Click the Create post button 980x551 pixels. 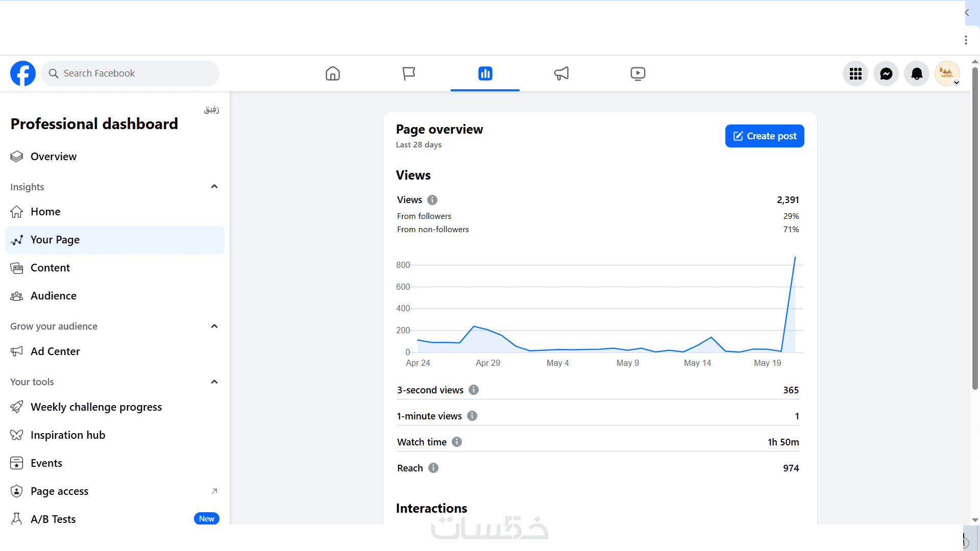[x=764, y=136]
